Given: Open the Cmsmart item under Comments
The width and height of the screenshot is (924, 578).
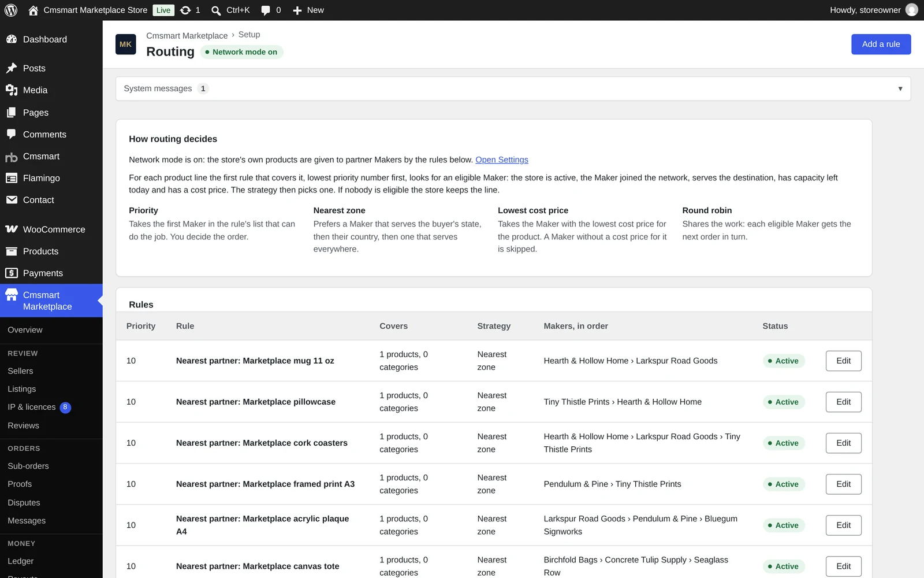Looking at the screenshot, I should tap(41, 157).
